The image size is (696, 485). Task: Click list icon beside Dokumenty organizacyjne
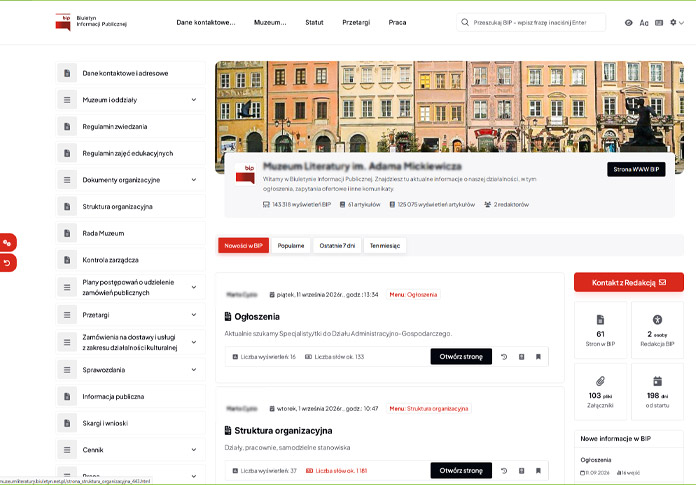pyautogui.click(x=67, y=180)
